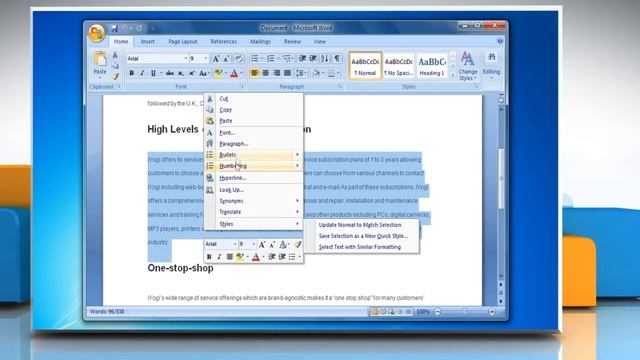Switch to the Page Layout ribbon tab

tap(182, 42)
